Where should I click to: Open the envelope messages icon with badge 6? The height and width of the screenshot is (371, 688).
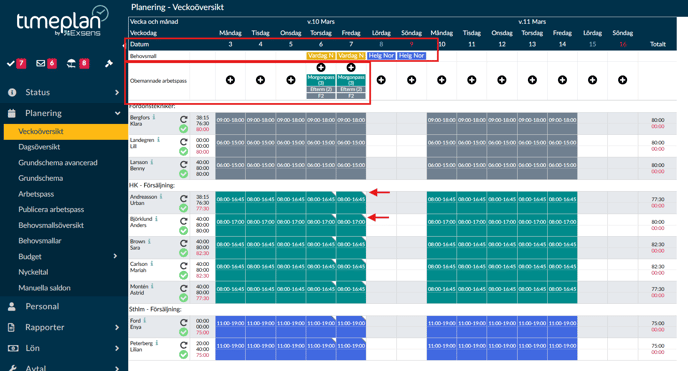46,64
